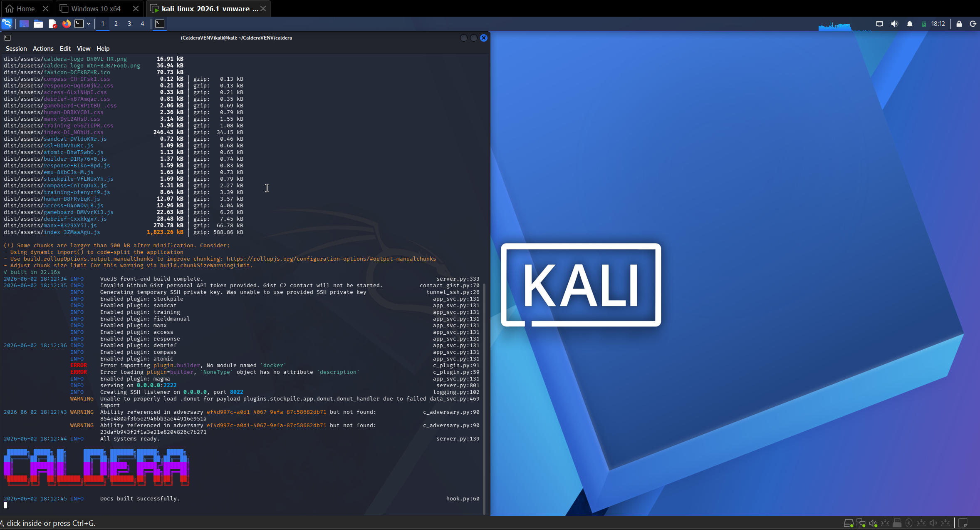Lock the screen with padlock icon

[x=959, y=24]
